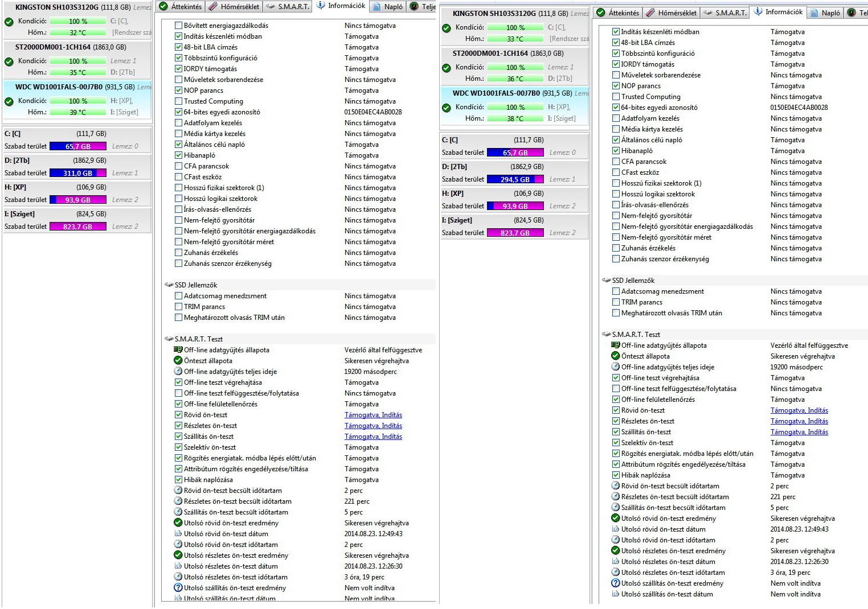Open the S.M.A.R.T. tab in right window
The height and width of the screenshot is (609, 868).
[724, 13]
